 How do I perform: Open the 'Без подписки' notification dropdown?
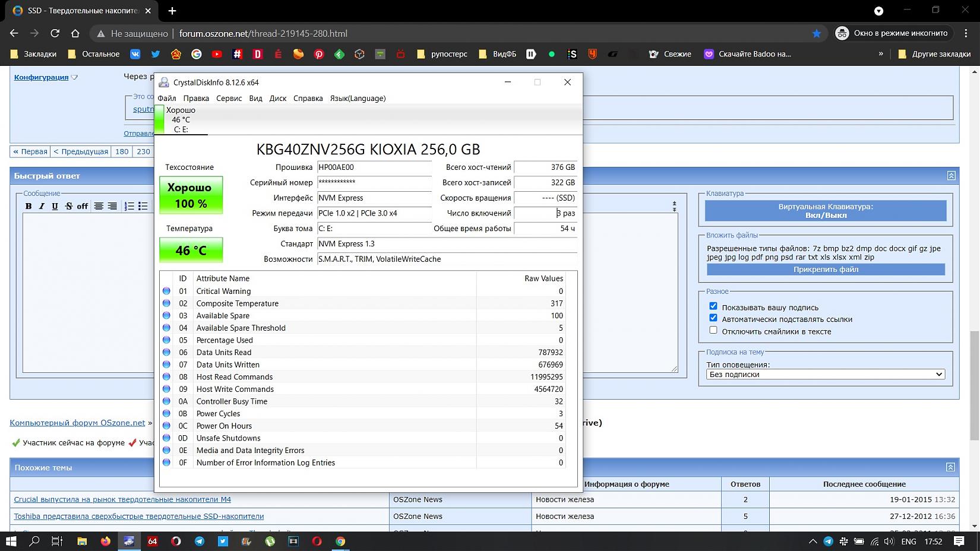point(825,374)
